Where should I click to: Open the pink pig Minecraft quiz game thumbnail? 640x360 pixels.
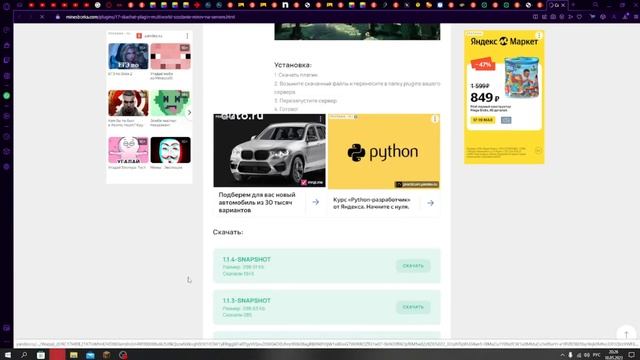170,56
